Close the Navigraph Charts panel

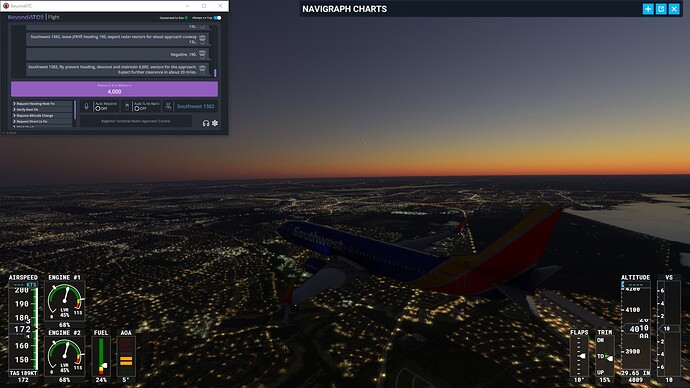click(x=674, y=9)
